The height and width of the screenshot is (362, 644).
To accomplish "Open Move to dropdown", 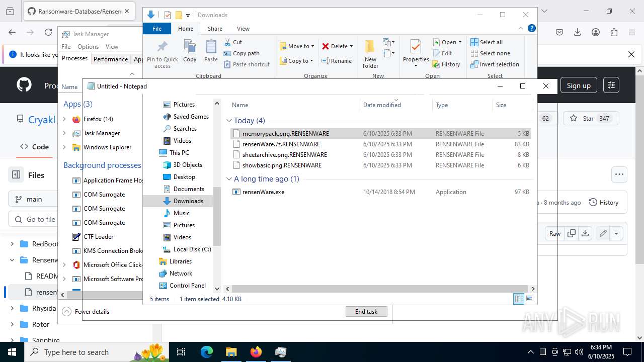I will tap(297, 46).
